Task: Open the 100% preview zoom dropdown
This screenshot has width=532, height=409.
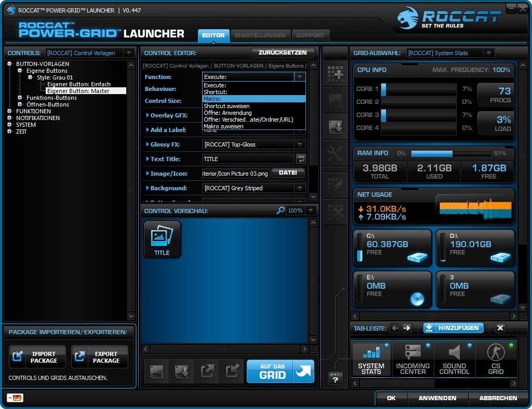Action: tap(311, 210)
